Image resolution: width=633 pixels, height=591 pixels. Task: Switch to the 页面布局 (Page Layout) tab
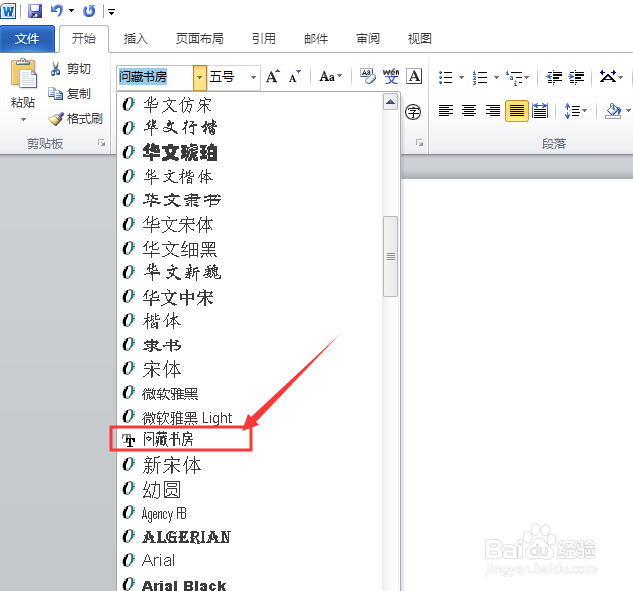point(199,39)
